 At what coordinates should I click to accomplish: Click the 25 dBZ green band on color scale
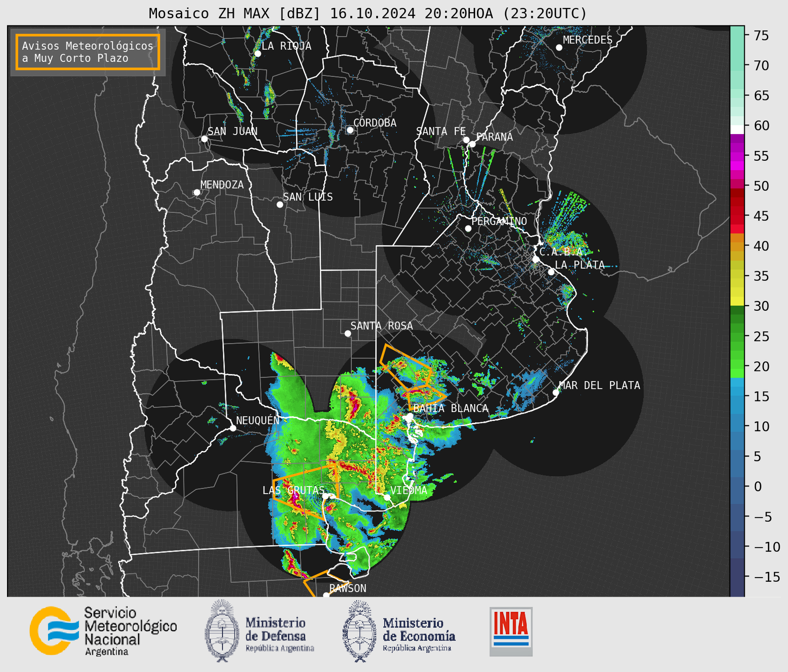pyautogui.click(x=737, y=336)
